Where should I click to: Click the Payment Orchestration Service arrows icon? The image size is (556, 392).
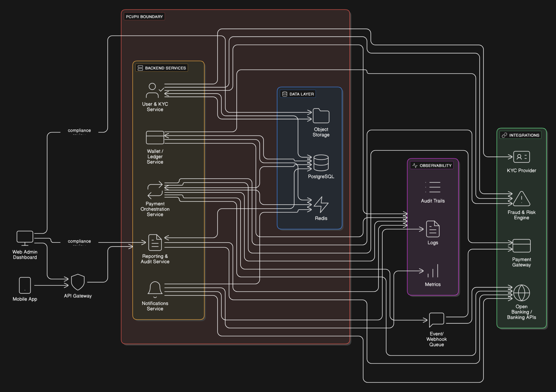(155, 190)
